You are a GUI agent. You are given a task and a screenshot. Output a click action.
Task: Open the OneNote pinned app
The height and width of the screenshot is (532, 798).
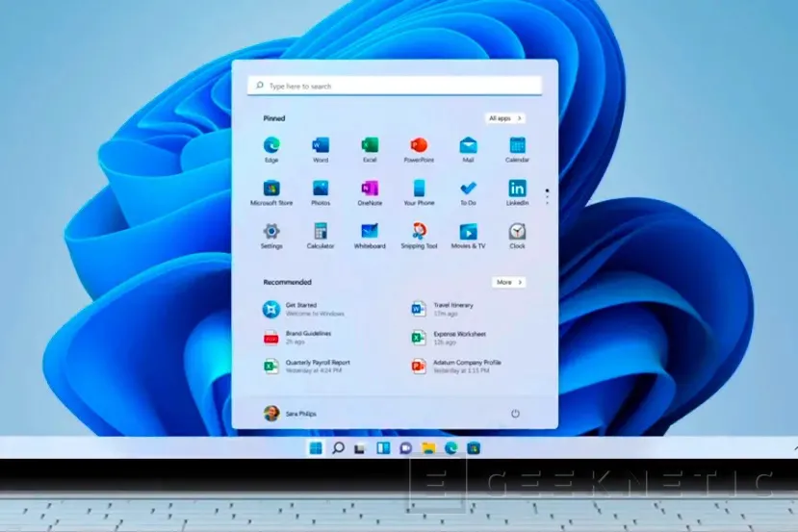(x=370, y=192)
